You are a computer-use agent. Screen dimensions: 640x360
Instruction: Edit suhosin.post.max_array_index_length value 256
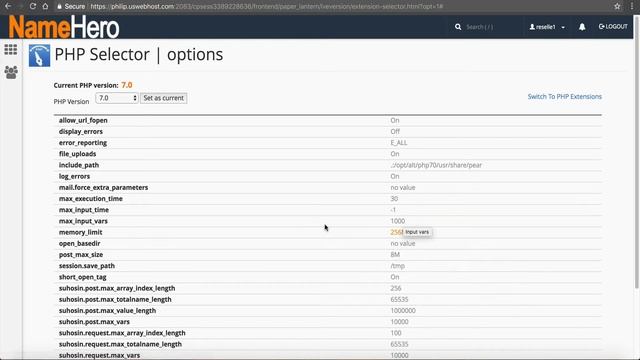point(396,288)
